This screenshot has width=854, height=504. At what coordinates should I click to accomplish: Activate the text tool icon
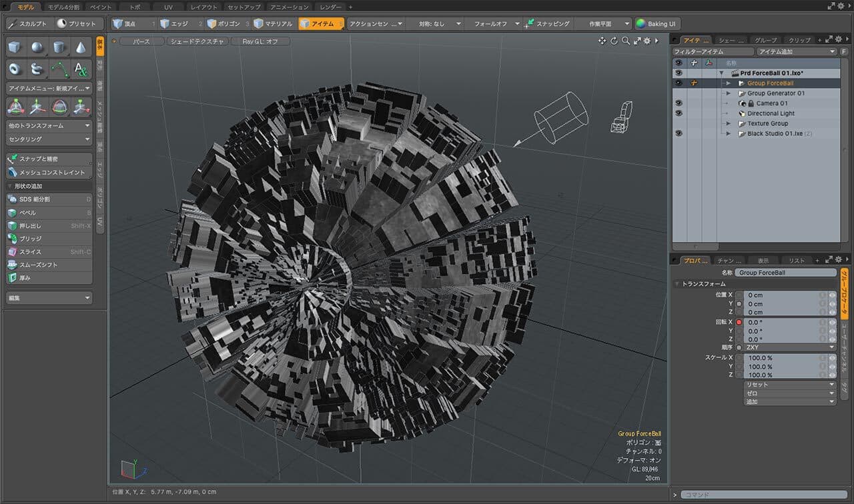(x=81, y=69)
